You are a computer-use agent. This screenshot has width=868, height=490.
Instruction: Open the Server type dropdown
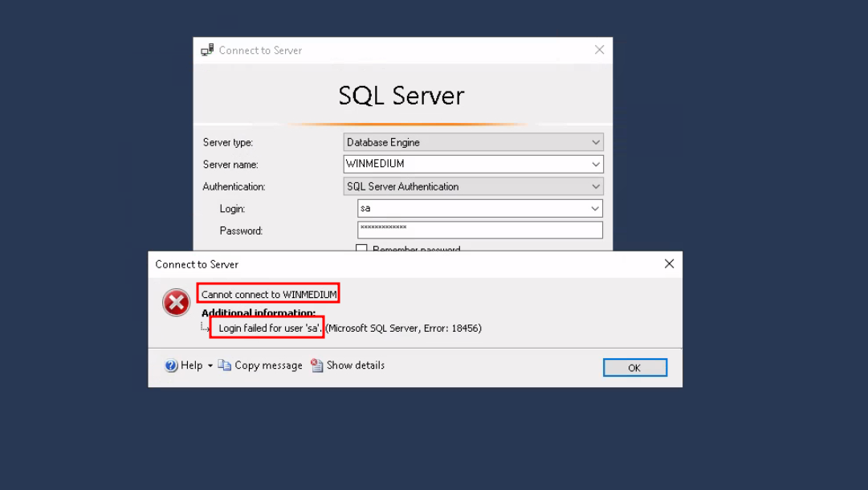(x=595, y=142)
